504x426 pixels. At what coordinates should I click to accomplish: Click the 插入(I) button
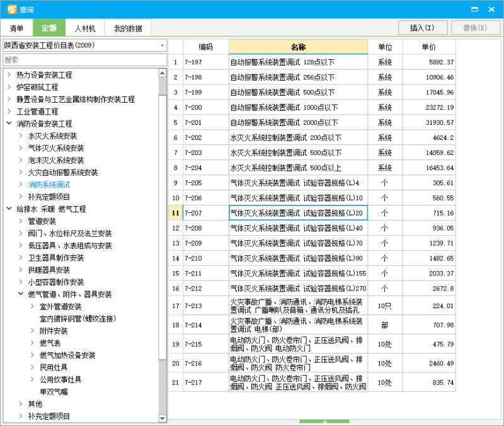[422, 28]
